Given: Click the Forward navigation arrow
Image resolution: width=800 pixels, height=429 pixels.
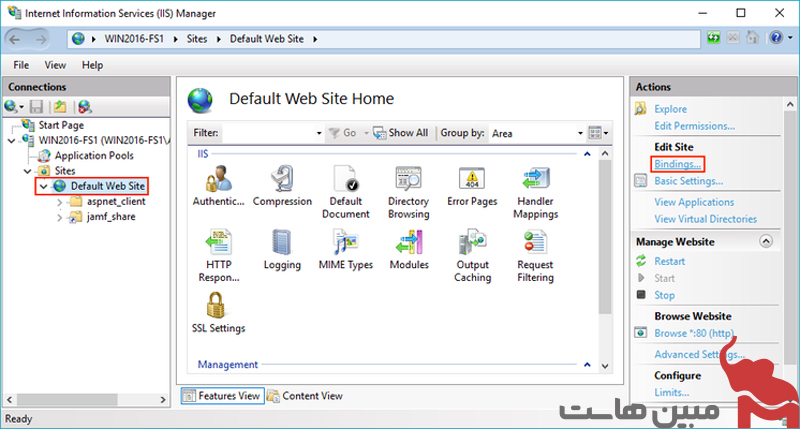Looking at the screenshot, I should pyautogui.click(x=40, y=39).
